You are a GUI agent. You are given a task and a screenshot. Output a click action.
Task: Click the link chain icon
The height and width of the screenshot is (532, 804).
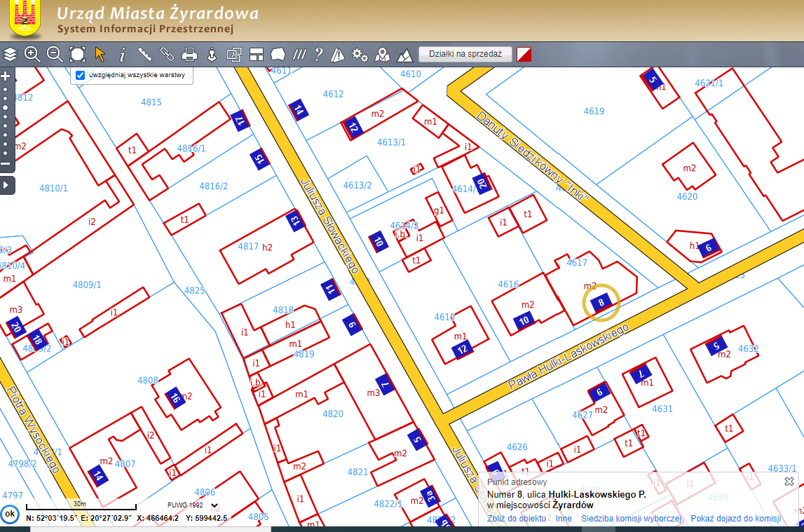point(167,54)
